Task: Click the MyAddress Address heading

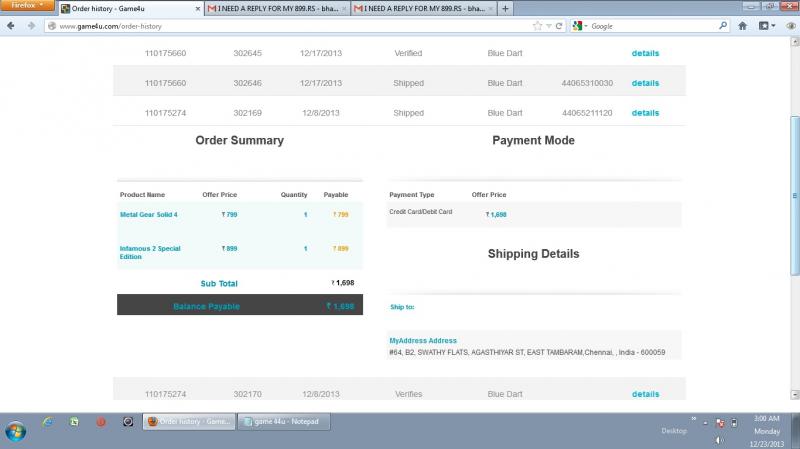Action: 423,340
